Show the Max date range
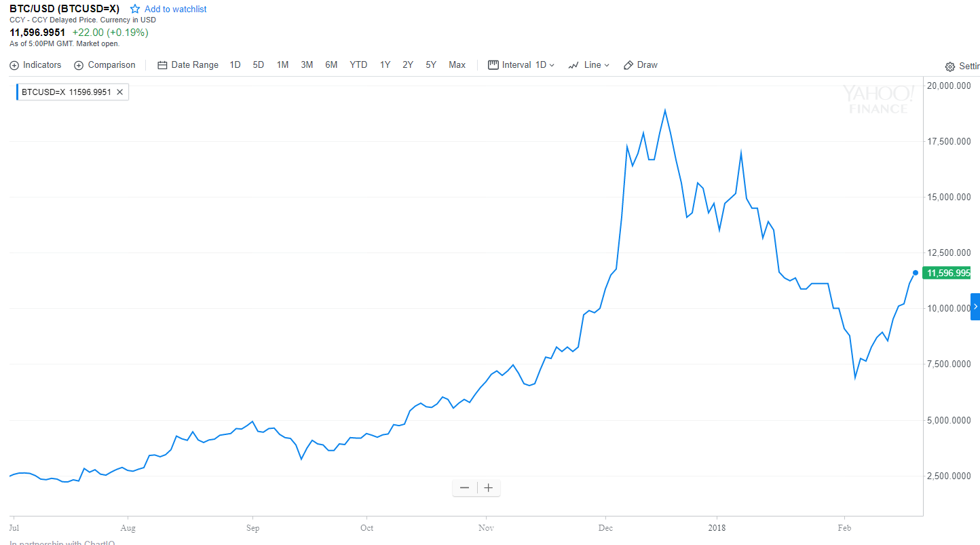 point(457,65)
